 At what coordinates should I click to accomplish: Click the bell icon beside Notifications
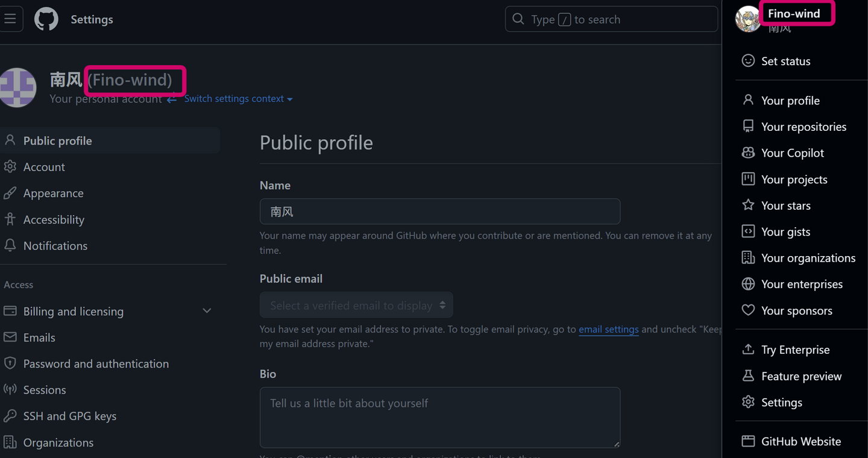coord(10,245)
